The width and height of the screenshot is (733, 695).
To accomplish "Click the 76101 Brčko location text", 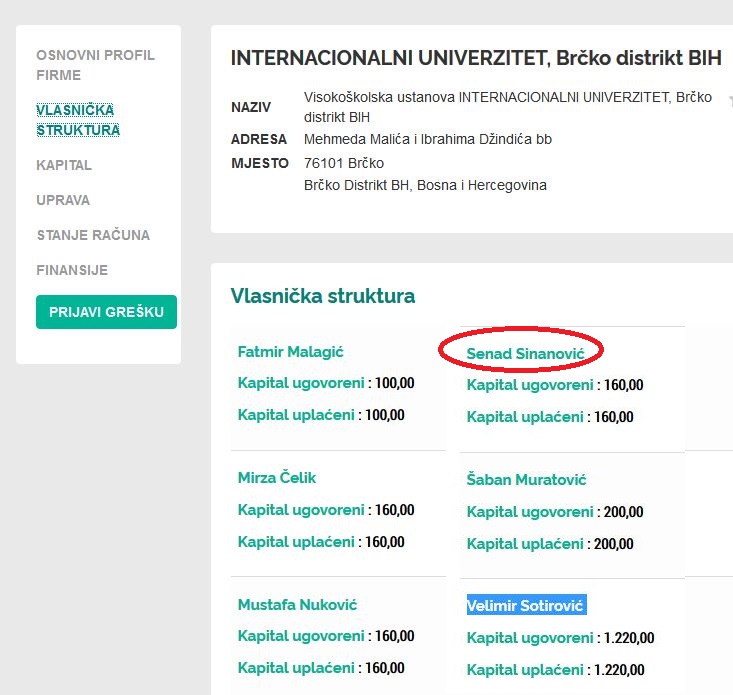I will click(343, 163).
